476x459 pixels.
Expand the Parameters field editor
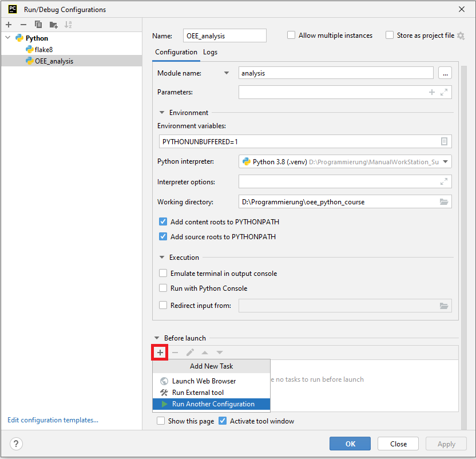[x=444, y=92]
